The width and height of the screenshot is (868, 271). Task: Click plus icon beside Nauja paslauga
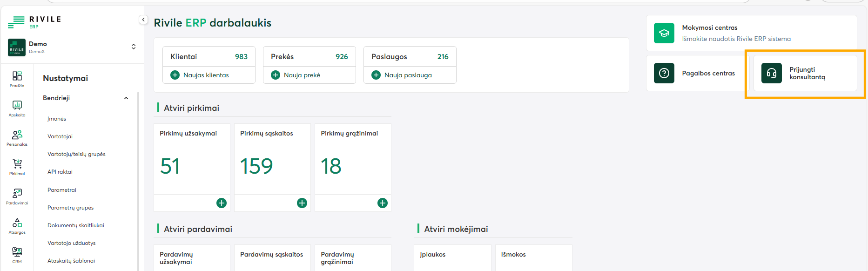coord(376,75)
